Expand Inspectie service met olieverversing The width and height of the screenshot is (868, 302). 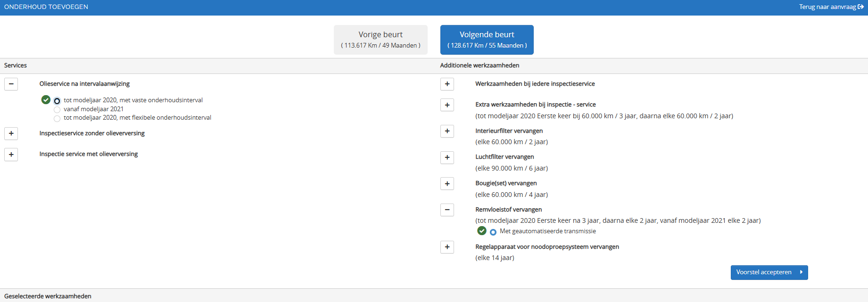(11, 154)
